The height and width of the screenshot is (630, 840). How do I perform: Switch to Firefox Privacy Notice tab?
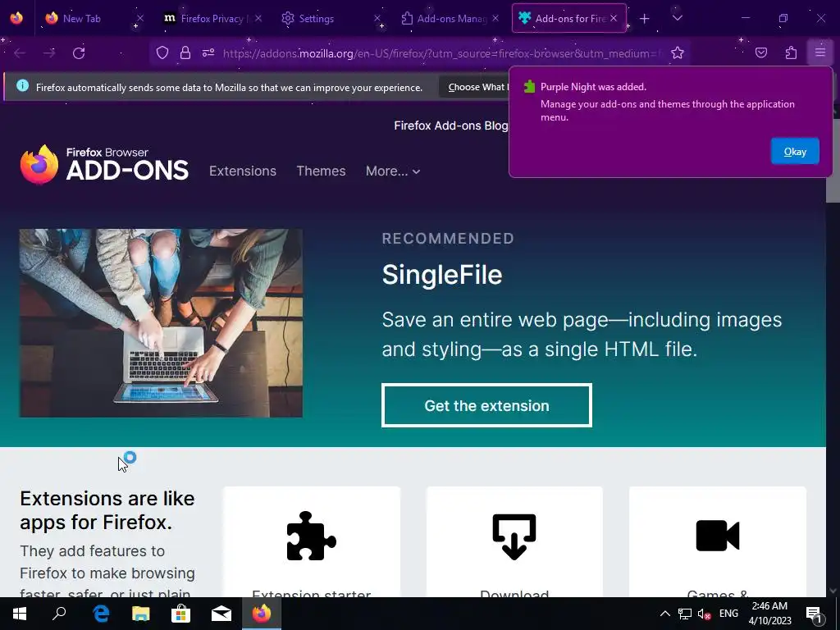point(212,18)
